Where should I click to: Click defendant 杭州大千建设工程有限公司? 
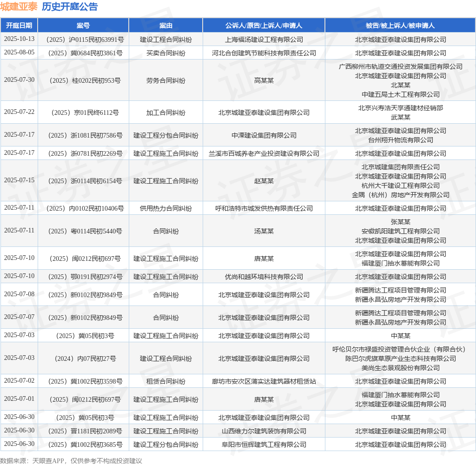(x=400, y=186)
